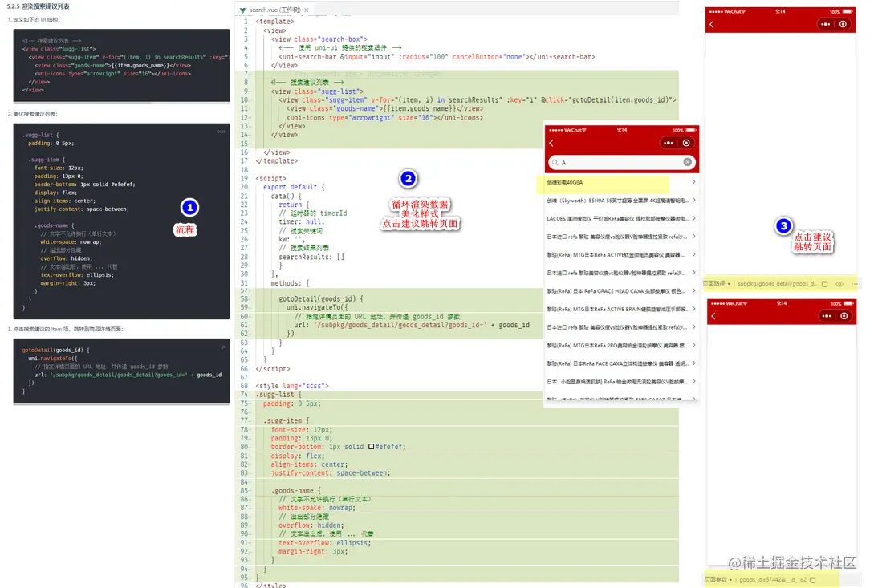Click editor line 61 url string
874x588 pixels.
(x=412, y=325)
